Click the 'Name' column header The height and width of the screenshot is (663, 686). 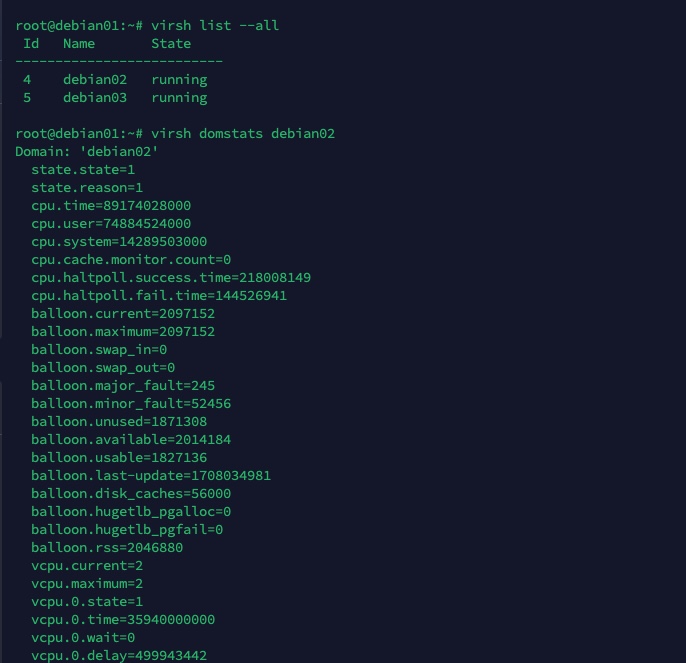click(x=79, y=43)
